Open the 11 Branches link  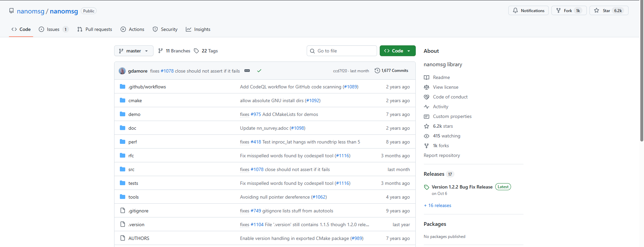(174, 51)
